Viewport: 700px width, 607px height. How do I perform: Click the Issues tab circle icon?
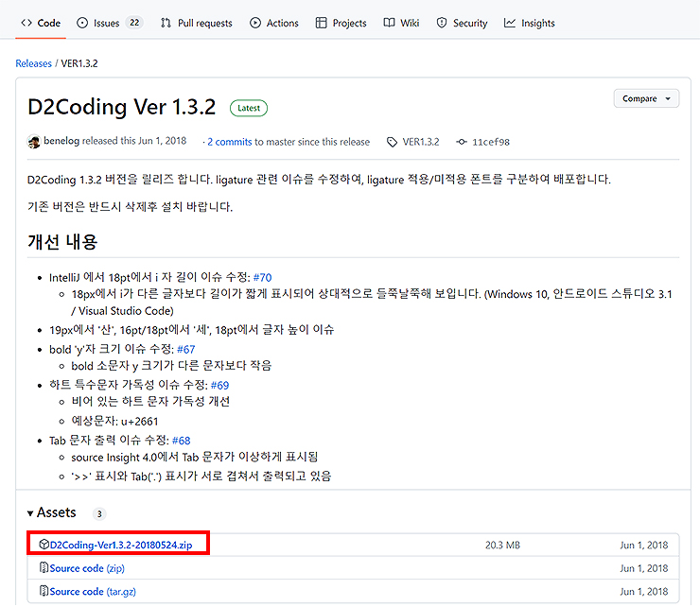click(82, 23)
